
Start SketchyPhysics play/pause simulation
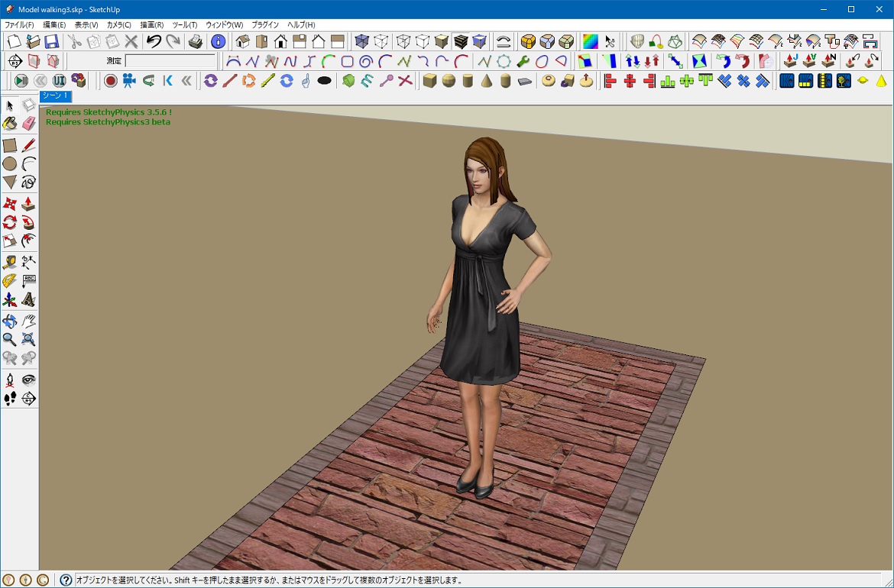pos(21,80)
